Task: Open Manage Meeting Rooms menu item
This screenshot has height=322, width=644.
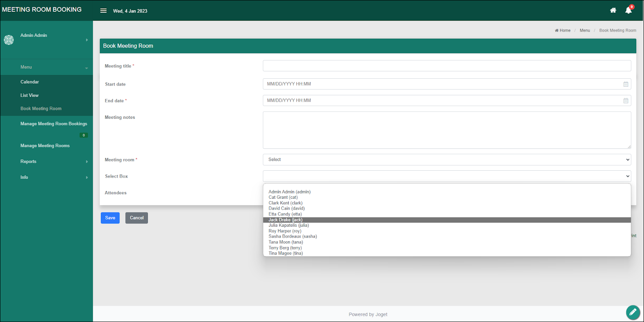Action: coord(45,146)
